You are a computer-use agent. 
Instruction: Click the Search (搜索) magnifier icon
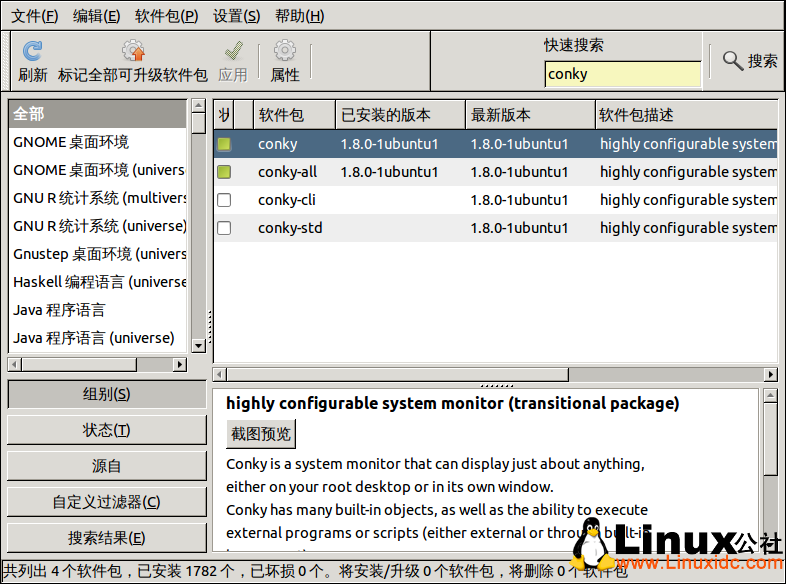point(733,60)
